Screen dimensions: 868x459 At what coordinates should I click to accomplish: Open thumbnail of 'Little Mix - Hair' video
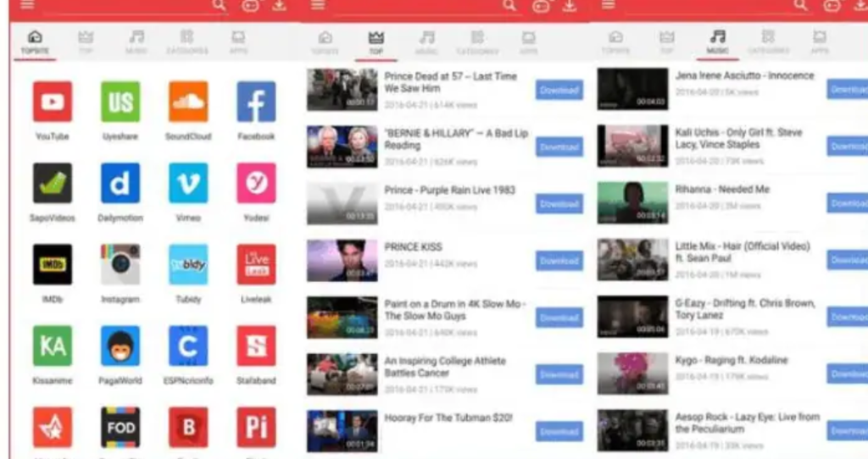pyautogui.click(x=632, y=260)
